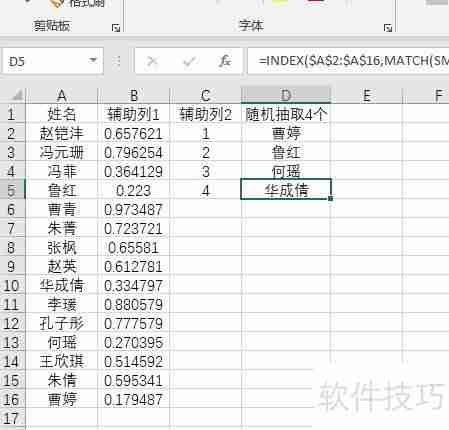Click the cell with header 辅助列2

(x=206, y=115)
